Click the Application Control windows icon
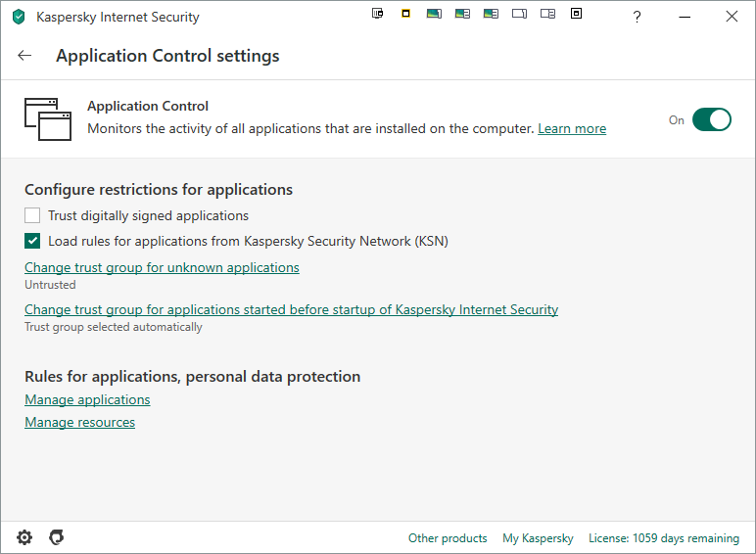Viewport: 756px width, 554px height. (x=48, y=119)
